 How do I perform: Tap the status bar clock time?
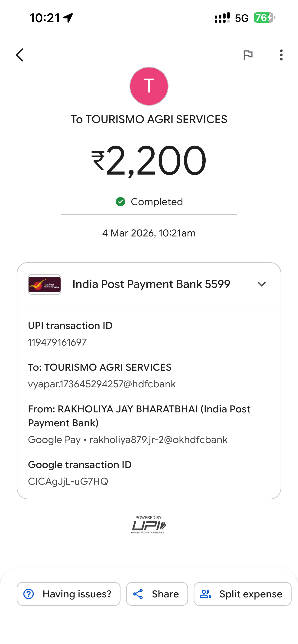[45, 18]
